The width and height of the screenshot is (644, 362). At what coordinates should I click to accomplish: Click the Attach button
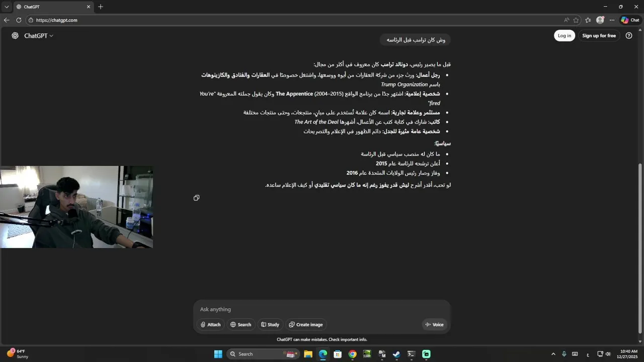(210, 325)
